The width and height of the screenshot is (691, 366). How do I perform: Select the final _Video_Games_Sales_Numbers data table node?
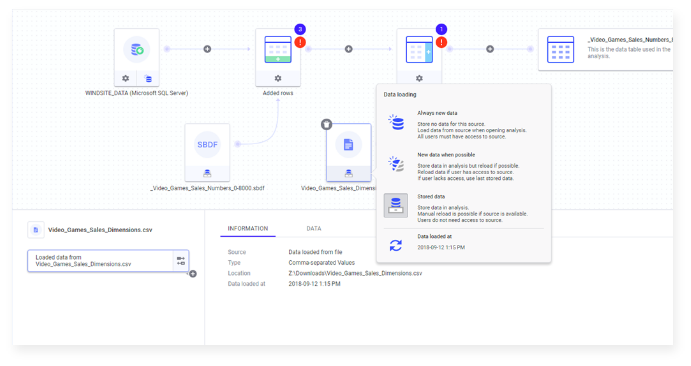[x=606, y=49]
